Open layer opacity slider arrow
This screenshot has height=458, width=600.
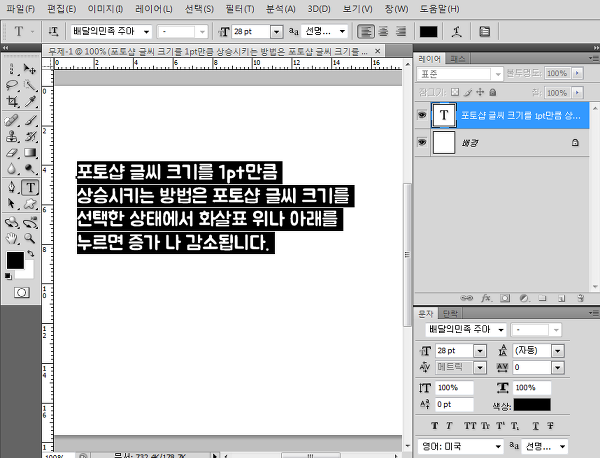click(x=577, y=73)
